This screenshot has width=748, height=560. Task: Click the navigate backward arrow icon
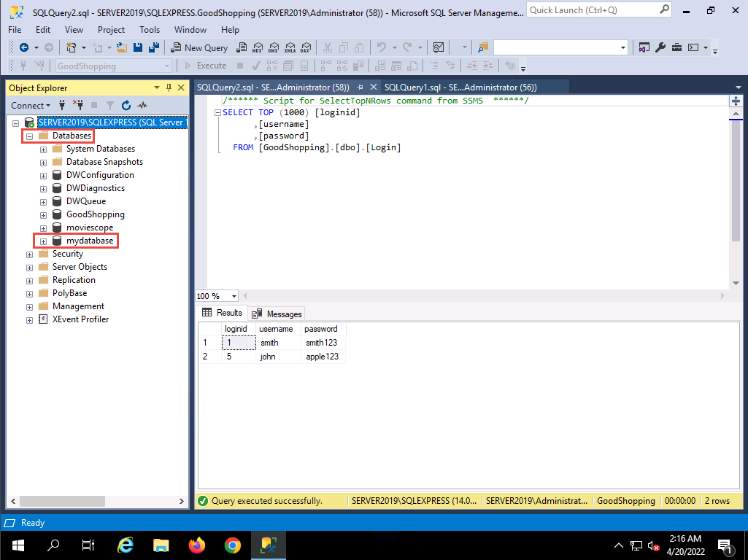pos(24,47)
